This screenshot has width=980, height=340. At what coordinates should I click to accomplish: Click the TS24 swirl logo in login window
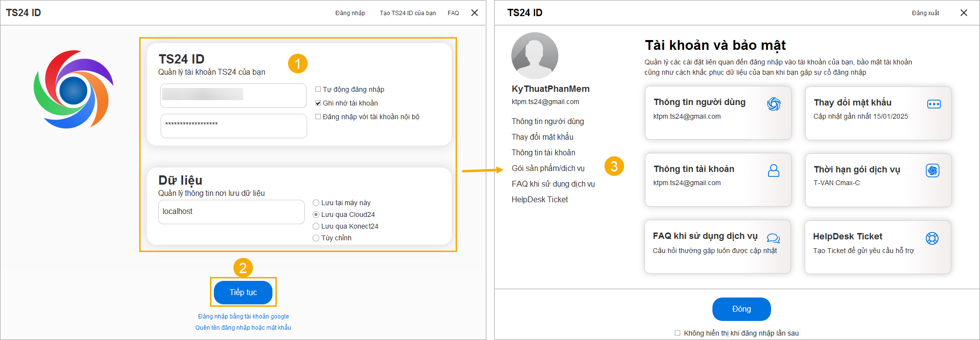click(73, 89)
